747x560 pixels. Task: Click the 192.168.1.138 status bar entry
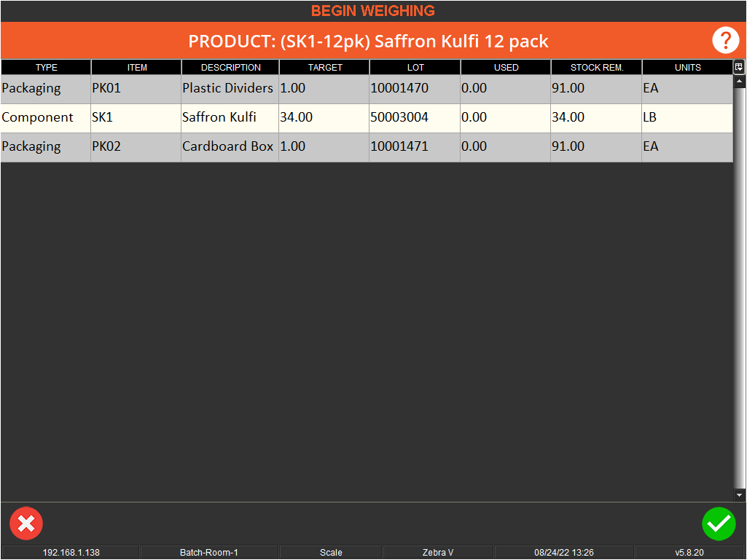(x=71, y=553)
